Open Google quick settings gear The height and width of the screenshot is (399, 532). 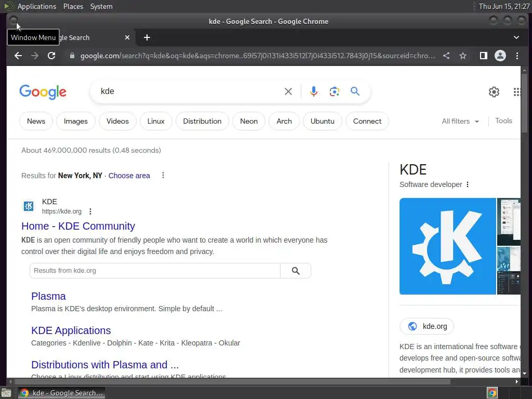[x=494, y=92]
